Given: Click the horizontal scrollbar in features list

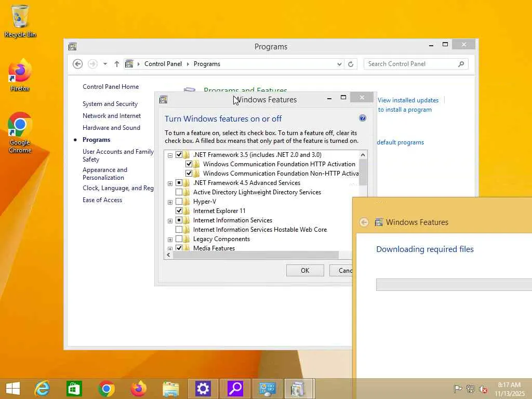Looking at the screenshot, I should coord(256,255).
